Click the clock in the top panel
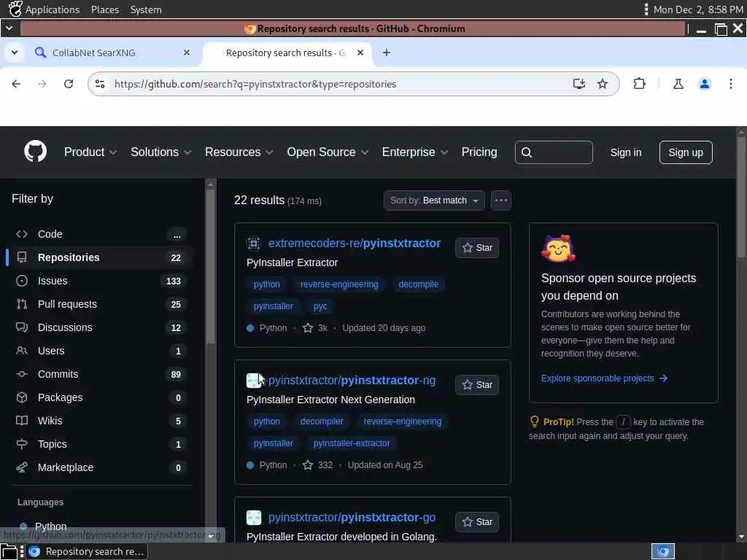This screenshot has height=560, width=747. pos(698,9)
